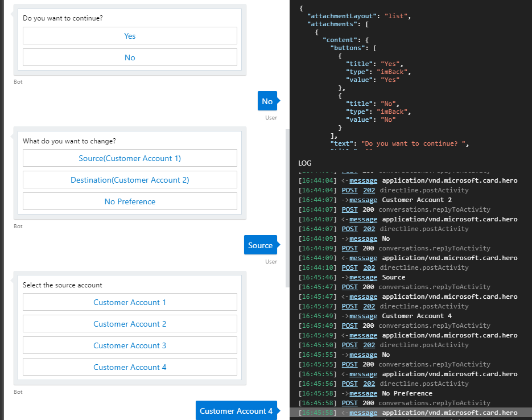Click the message link for Customer Account 2 log entry
The width and height of the screenshot is (532, 420).
pos(363,200)
